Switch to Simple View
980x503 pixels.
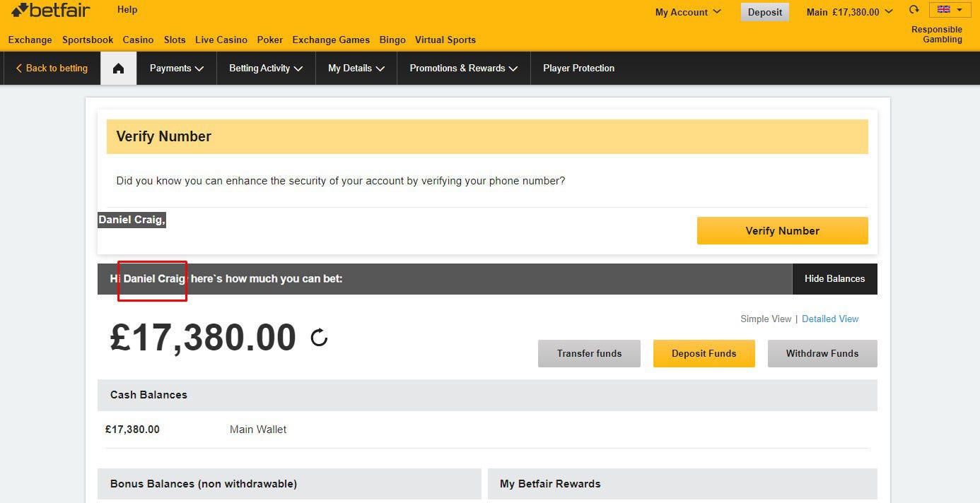pyautogui.click(x=766, y=319)
